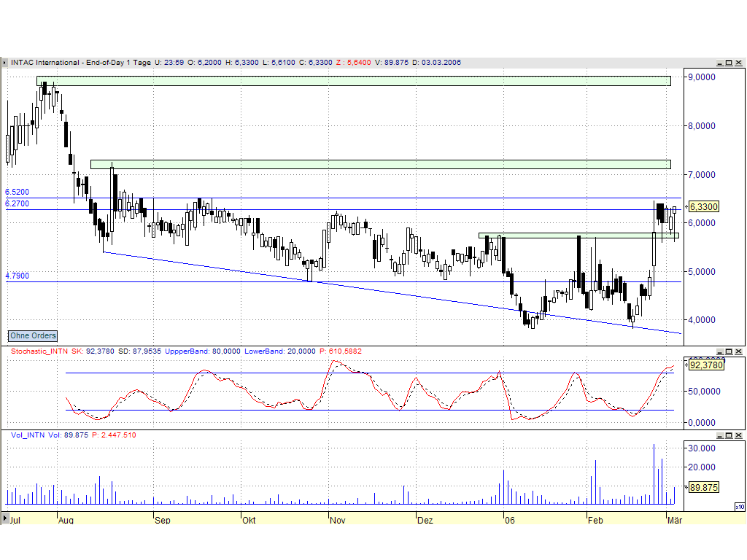747x560 pixels.
Task: Click the 4.7900 support line label
Action: (x=16, y=276)
